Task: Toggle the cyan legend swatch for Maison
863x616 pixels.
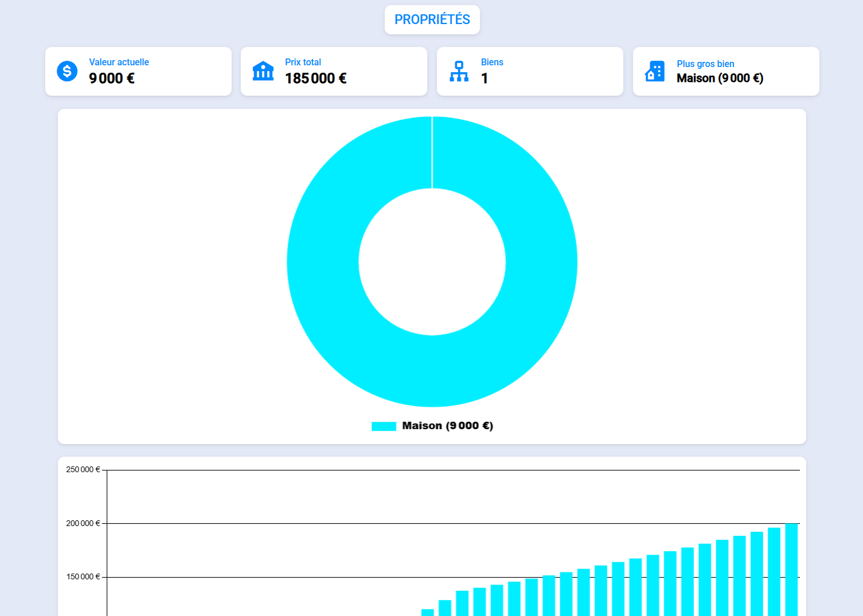Action: coord(384,426)
